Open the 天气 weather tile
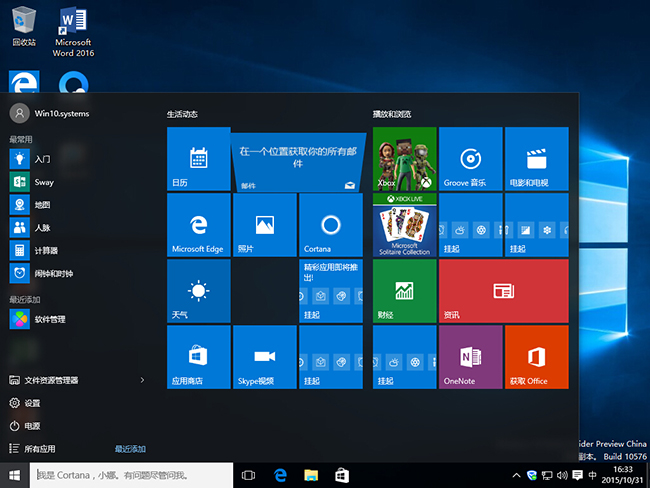 (199, 291)
